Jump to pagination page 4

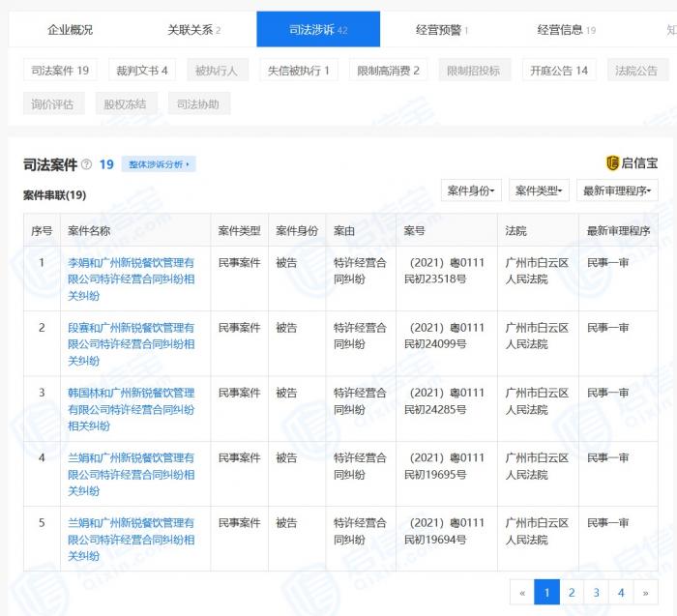point(621,593)
